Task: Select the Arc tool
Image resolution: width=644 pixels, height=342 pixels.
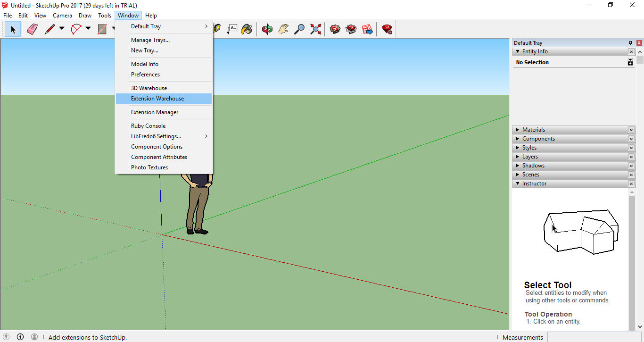Action: [76, 29]
